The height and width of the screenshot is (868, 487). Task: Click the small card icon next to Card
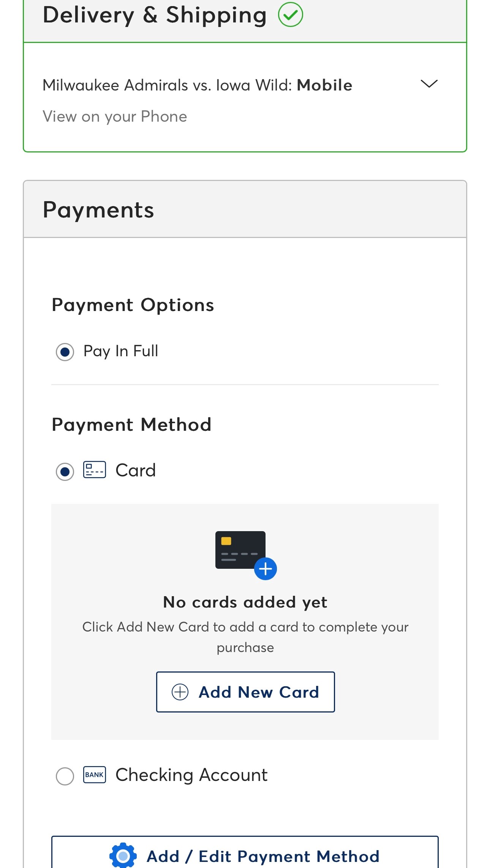pyautogui.click(x=95, y=470)
